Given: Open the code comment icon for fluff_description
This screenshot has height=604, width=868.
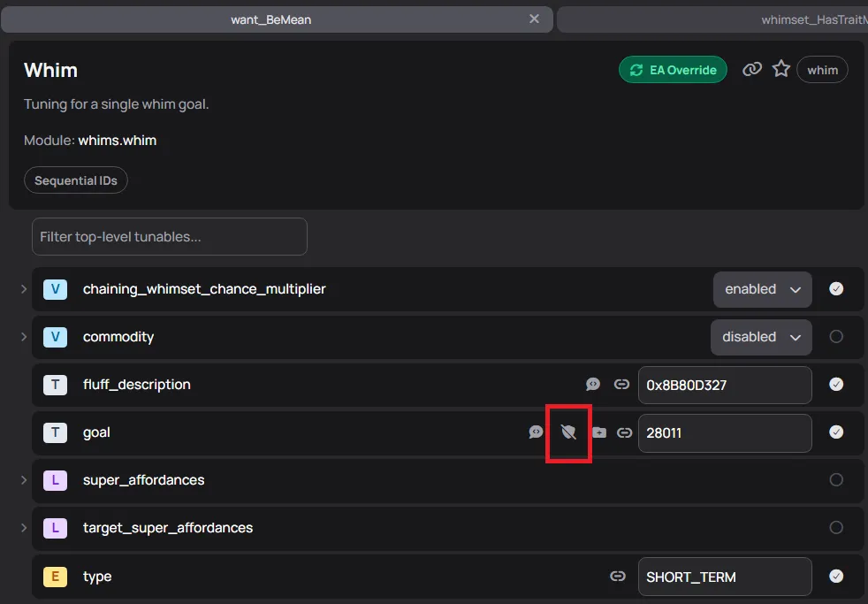Looking at the screenshot, I should click(593, 385).
